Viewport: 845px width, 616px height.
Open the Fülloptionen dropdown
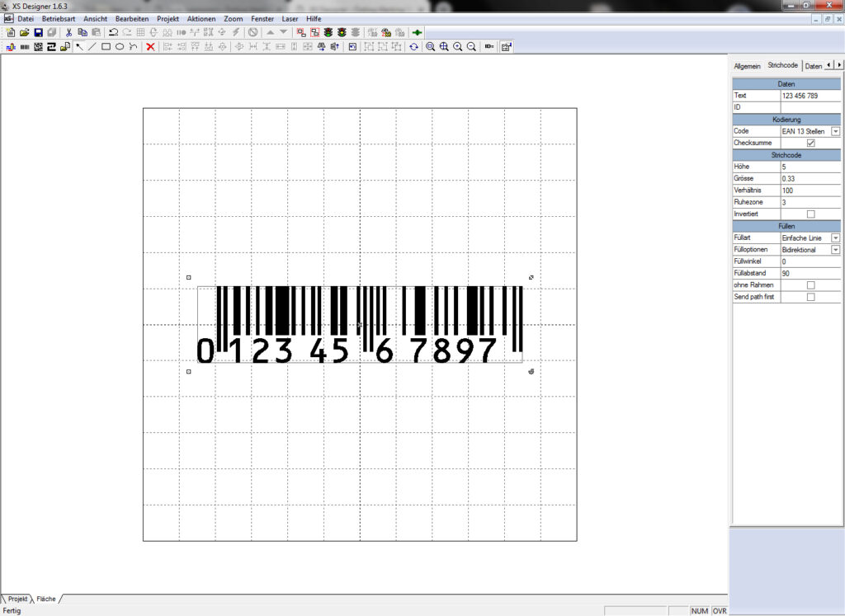pos(835,249)
